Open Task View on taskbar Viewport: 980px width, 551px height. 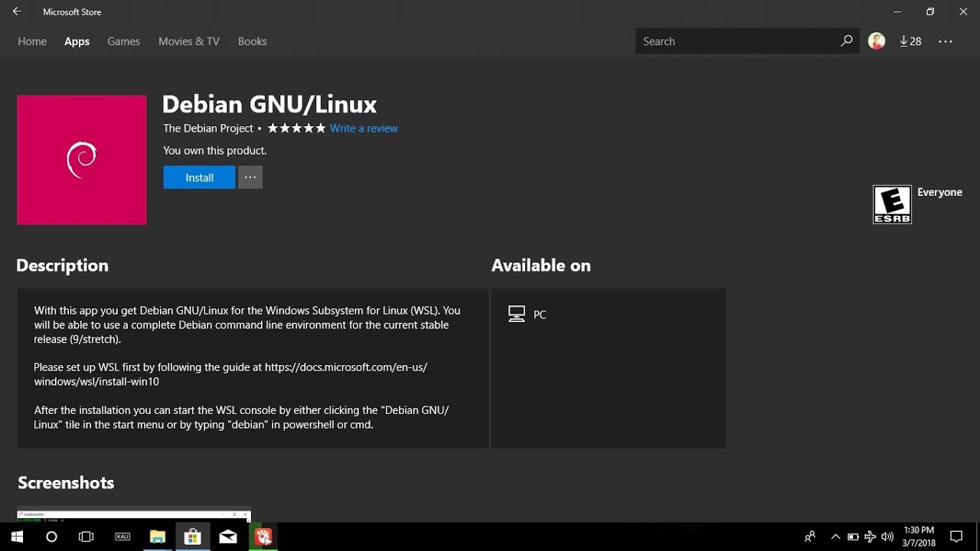point(86,536)
